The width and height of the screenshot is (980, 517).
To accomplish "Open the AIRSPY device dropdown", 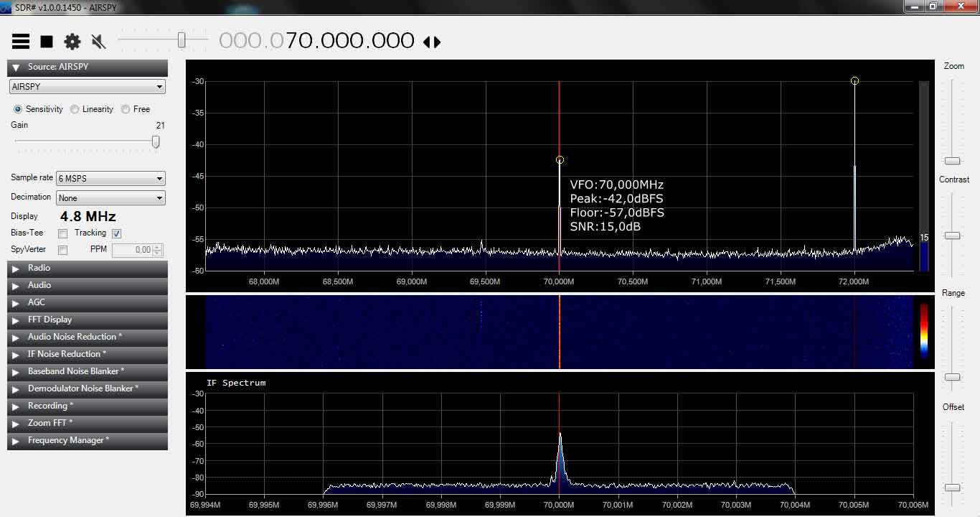I will point(88,87).
